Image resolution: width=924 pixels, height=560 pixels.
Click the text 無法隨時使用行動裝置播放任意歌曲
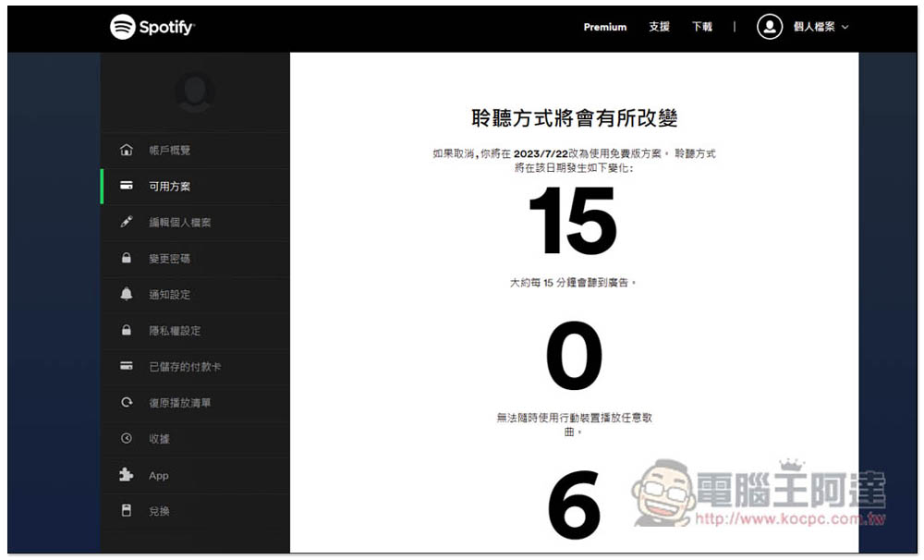574,424
